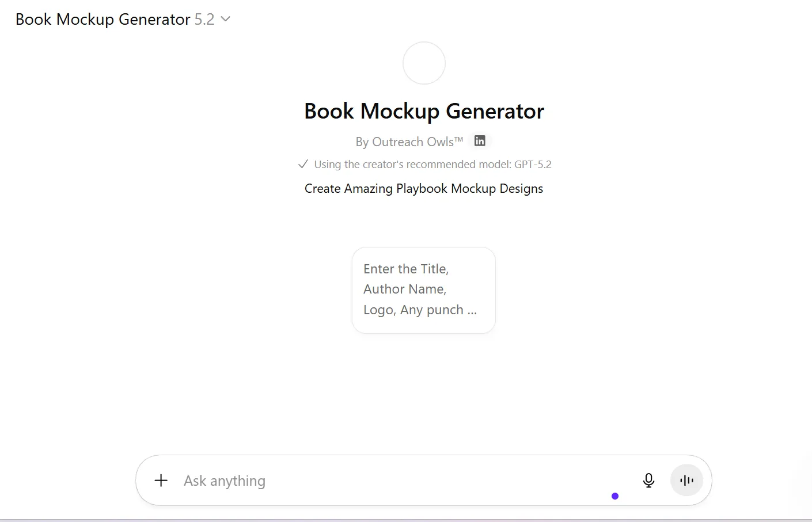Click the large Book Mockup Generator heading

[424, 111]
